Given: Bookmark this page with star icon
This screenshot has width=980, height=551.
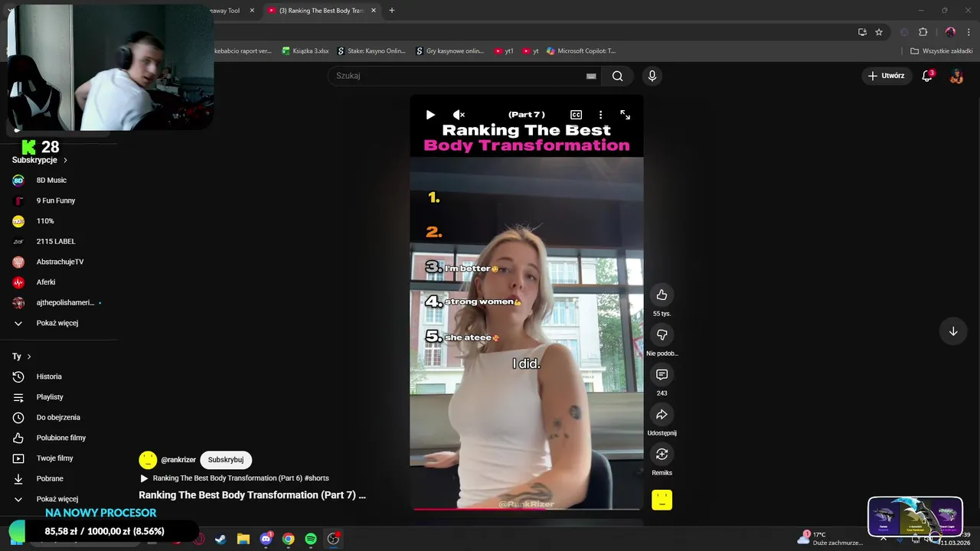Looking at the screenshot, I should point(879,32).
